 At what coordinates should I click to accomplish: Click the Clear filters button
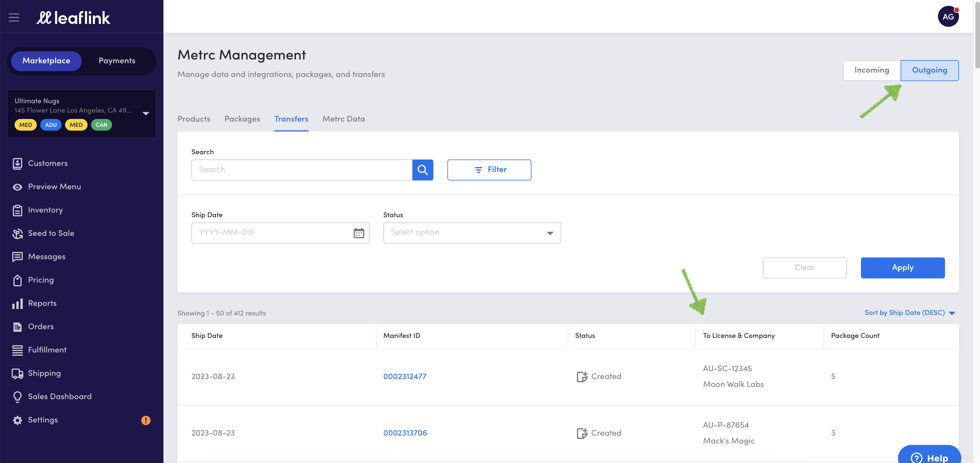tap(805, 268)
